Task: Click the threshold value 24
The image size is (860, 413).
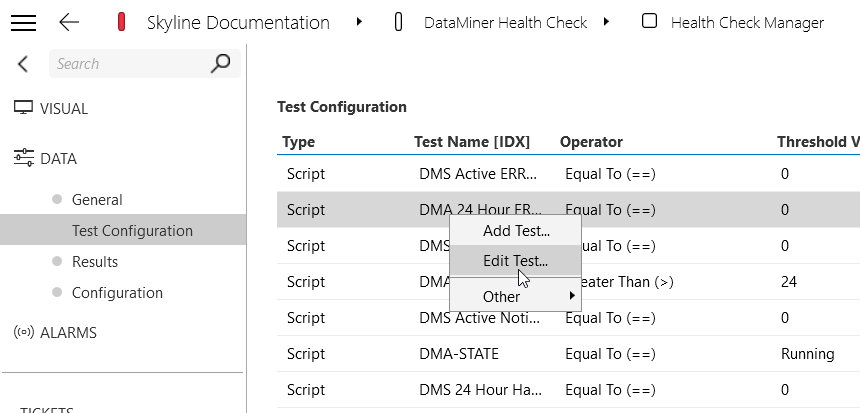Action: click(x=789, y=282)
